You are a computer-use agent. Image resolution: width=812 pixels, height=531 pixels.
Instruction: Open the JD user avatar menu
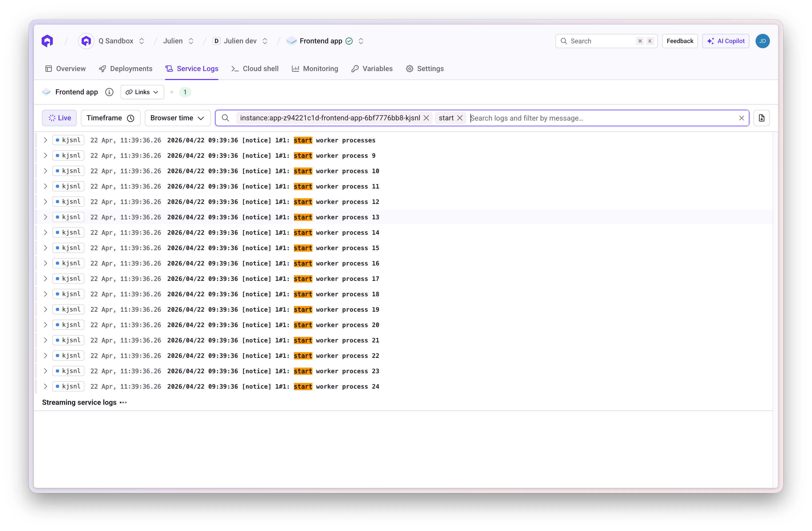coord(762,41)
